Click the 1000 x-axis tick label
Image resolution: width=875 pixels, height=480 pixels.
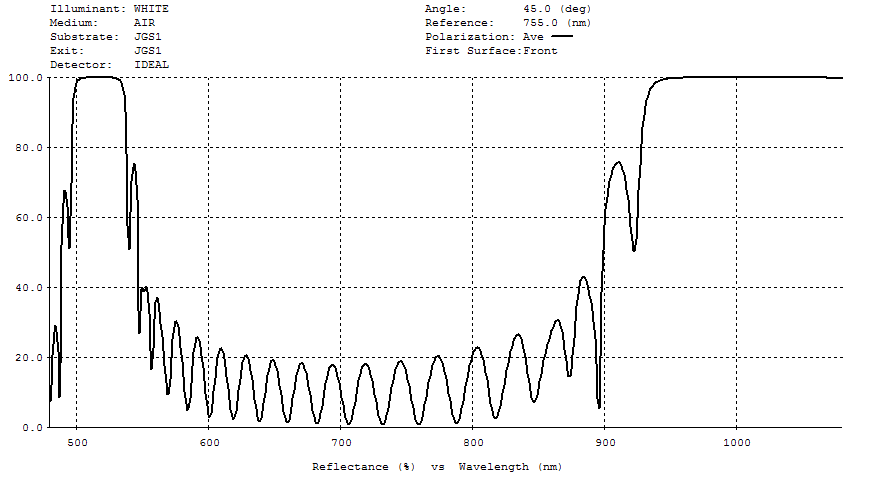click(736, 442)
